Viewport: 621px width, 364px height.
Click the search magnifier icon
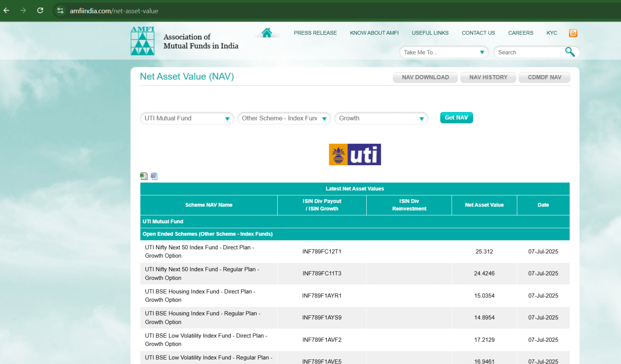(x=570, y=52)
